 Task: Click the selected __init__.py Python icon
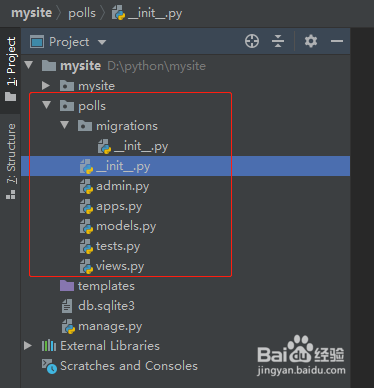pos(86,167)
